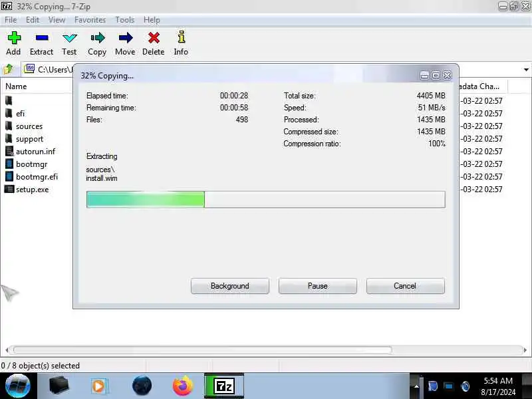532x399 pixels.
Task: Click the autorun.inf file icon
Action: click(9, 151)
